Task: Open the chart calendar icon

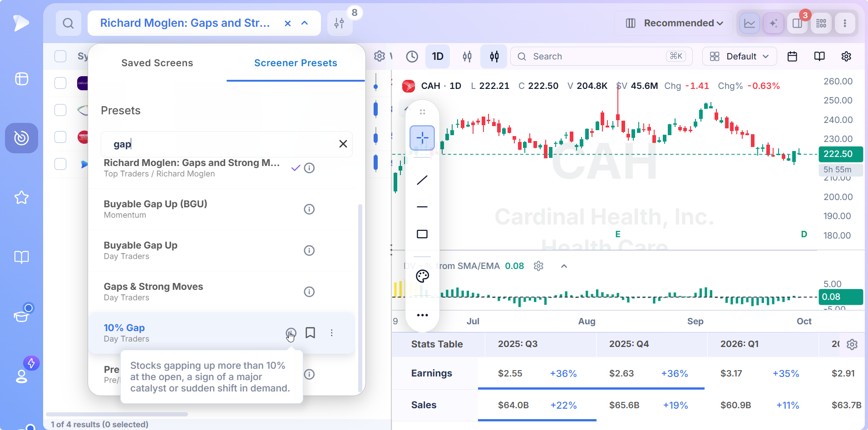Action: [x=792, y=56]
